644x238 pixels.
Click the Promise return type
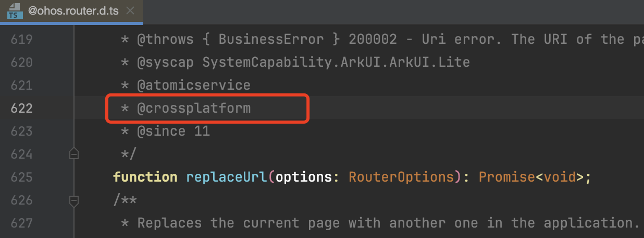507,177
